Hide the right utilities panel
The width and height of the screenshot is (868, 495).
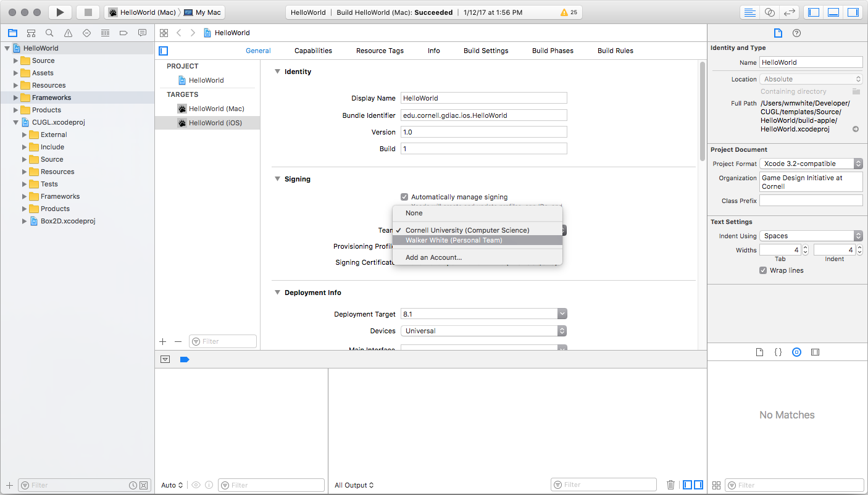point(853,12)
